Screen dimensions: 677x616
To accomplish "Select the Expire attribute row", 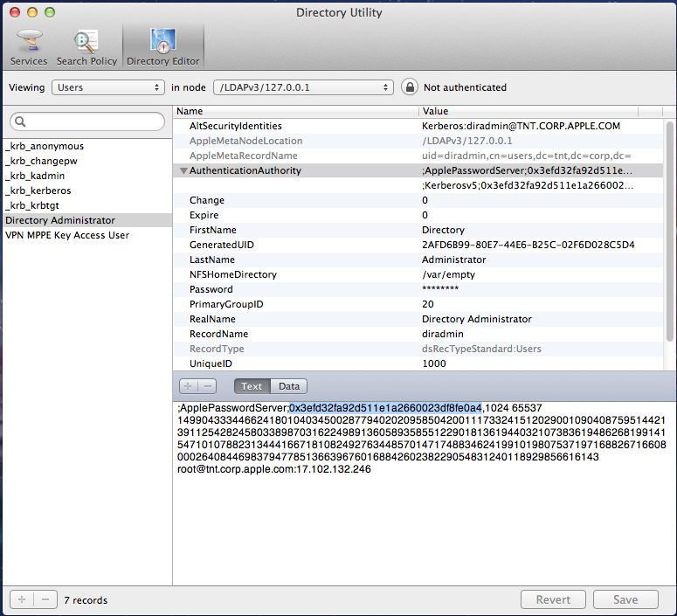I will click(x=418, y=215).
